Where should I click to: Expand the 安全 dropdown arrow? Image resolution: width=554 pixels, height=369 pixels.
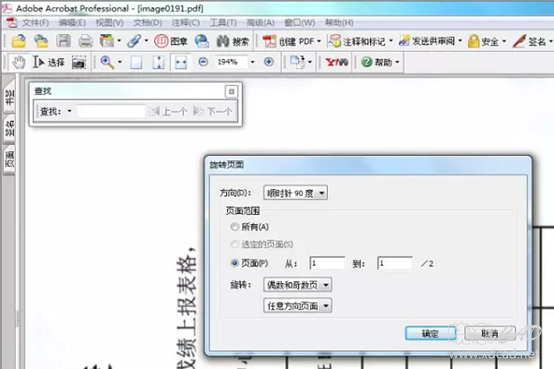tap(504, 41)
